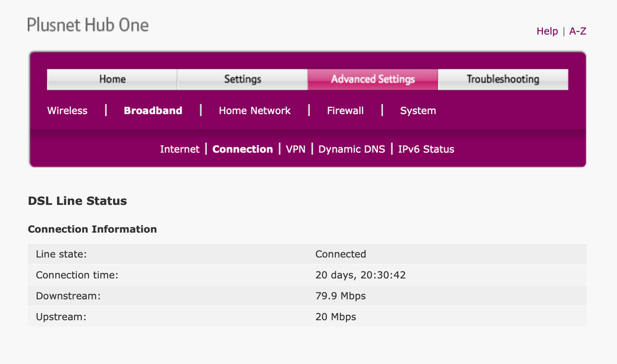
Task: Open the Internet subpage
Action: 180,149
